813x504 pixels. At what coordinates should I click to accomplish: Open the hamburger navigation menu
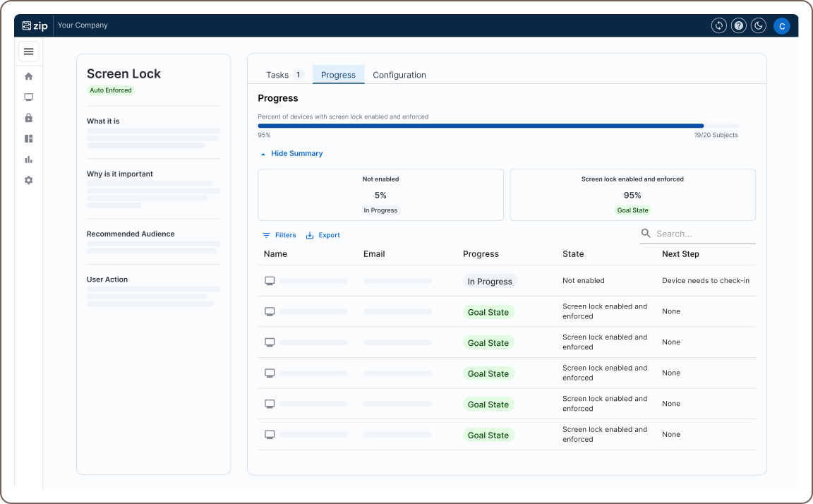28,51
